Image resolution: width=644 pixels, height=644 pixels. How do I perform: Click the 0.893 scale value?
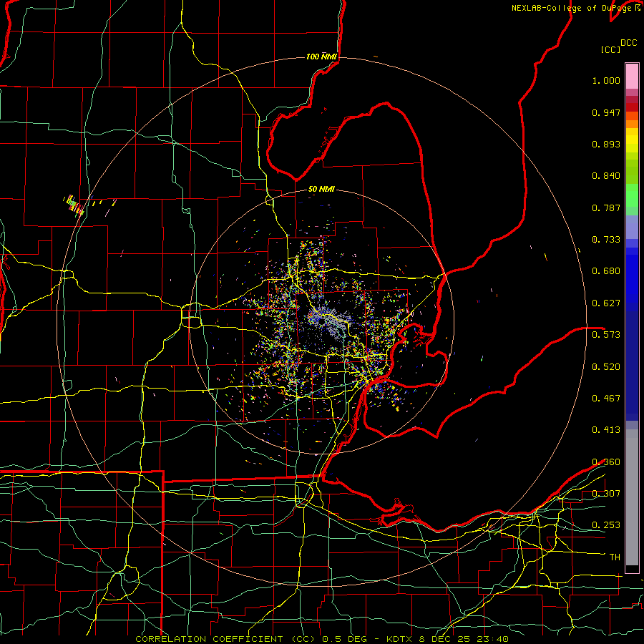606,144
